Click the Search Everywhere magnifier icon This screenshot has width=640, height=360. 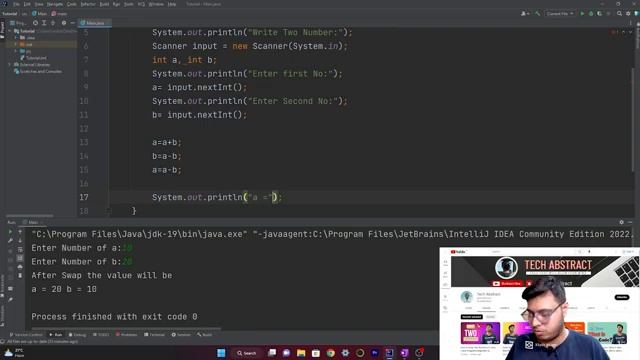click(619, 13)
